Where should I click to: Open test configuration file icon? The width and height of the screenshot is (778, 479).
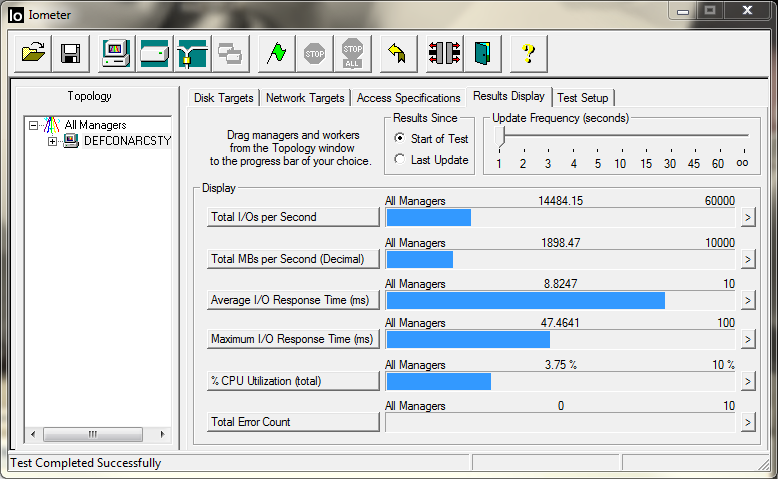(x=34, y=53)
